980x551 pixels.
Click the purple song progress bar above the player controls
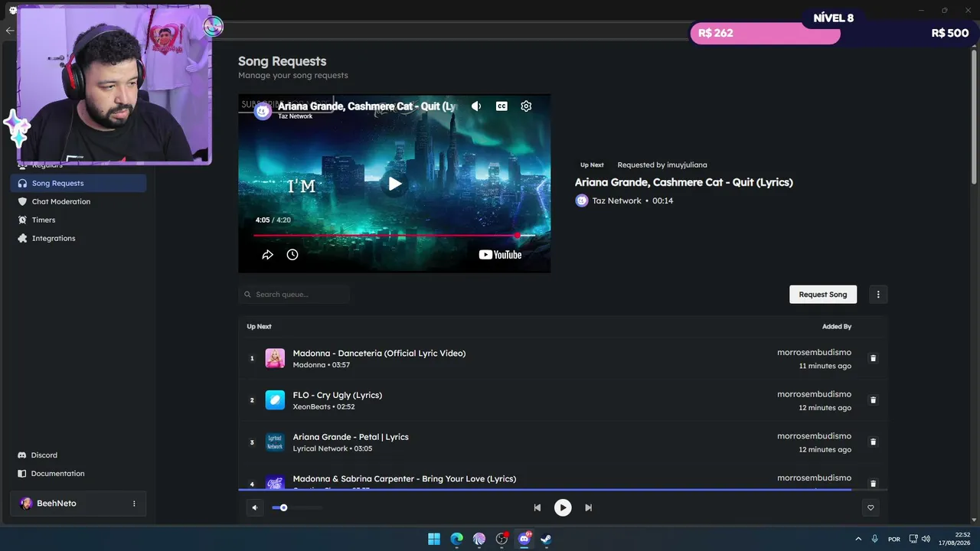(563, 490)
